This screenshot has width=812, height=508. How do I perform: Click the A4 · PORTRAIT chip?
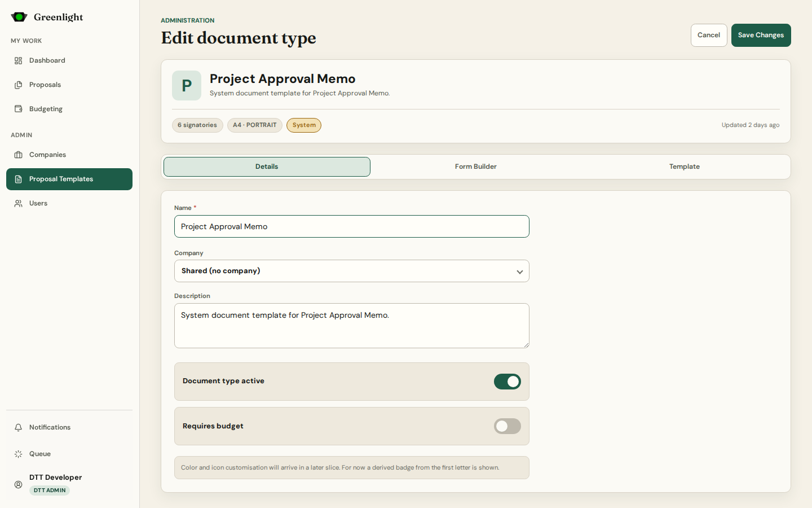[255, 125]
